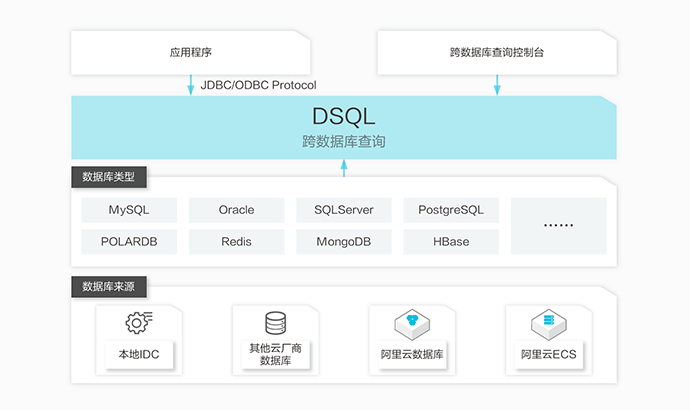
Task: Click the 数据库类型 section label
Action: tap(109, 177)
